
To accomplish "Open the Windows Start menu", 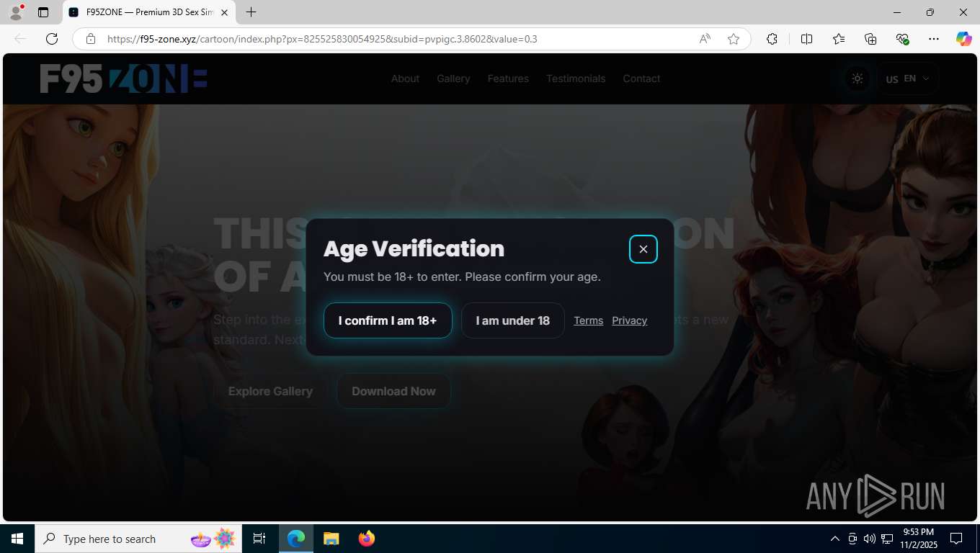I will (17, 539).
